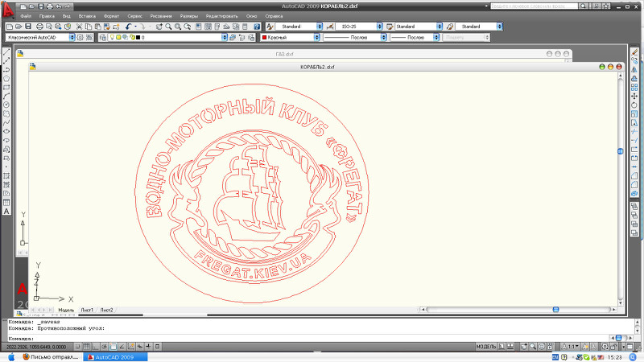This screenshot has height=362, width=644.
Task: Open the Help question mark icon
Action: [x=257, y=27]
